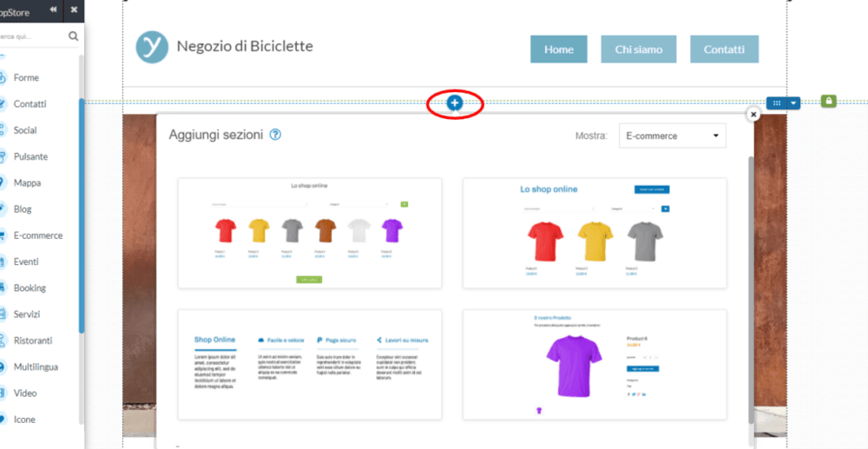This screenshot has height=449, width=868.
Task: Open the help icon beside Aggiungi sezioni
Action: 275,135
